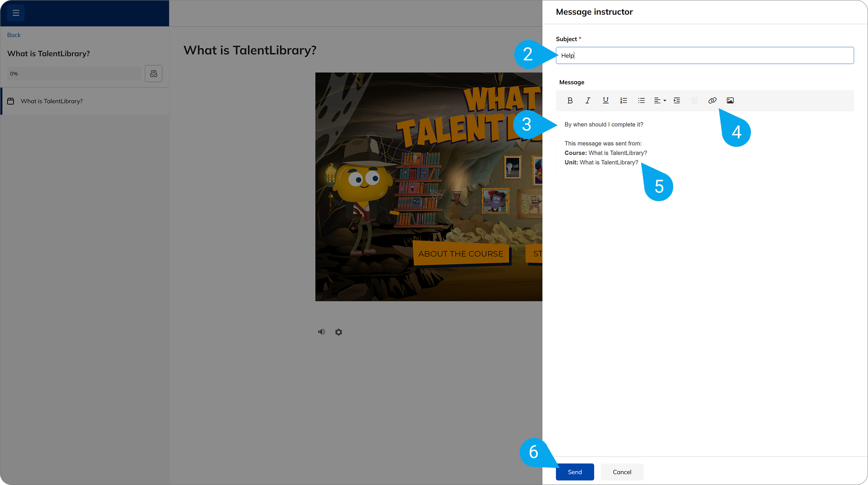Viewport: 868px width, 485px height.
Task: Mute the course audio via speaker icon
Action: pos(321,332)
